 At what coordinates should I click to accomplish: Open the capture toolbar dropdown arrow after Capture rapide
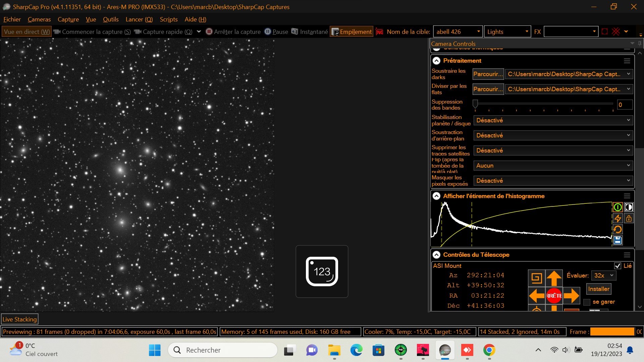click(x=199, y=32)
